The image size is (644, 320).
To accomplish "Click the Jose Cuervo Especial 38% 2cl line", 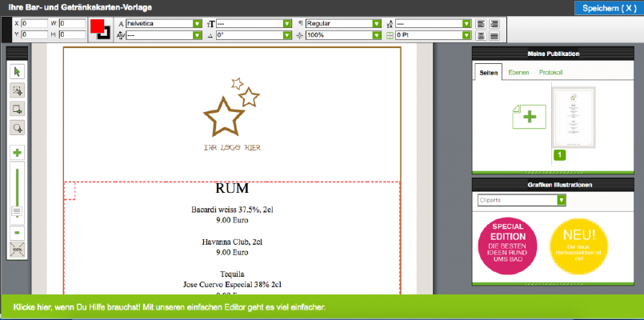I will (232, 284).
